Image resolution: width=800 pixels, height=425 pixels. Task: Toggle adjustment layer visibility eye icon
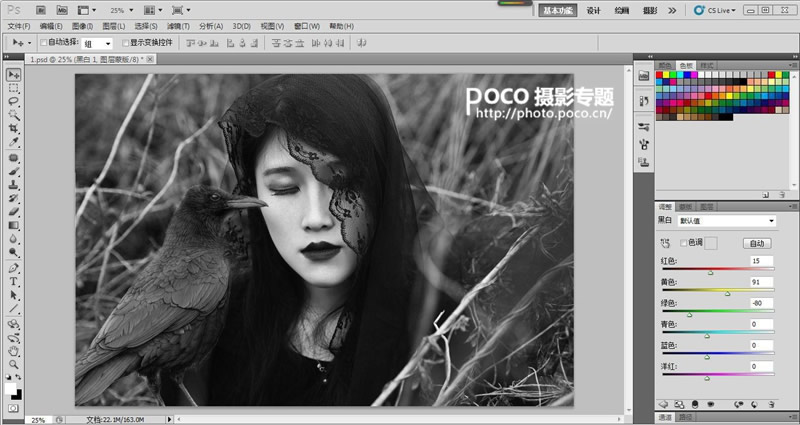pyautogui.click(x=709, y=404)
